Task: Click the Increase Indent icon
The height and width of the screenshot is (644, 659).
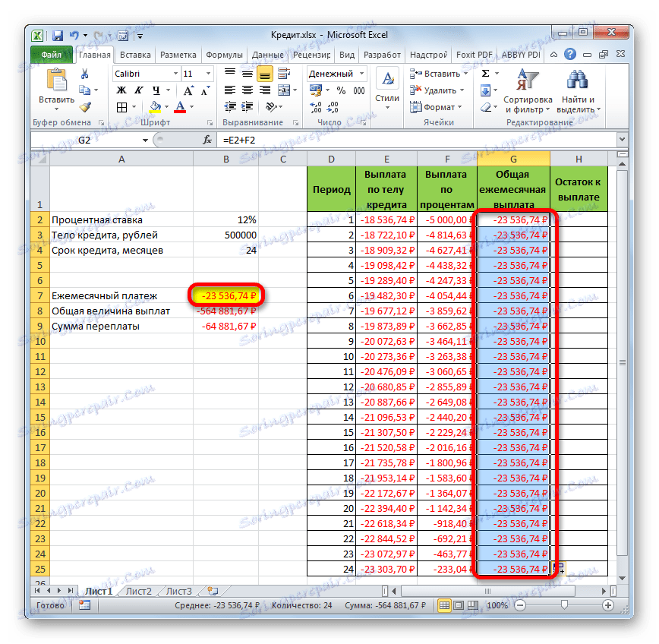Action: [248, 107]
